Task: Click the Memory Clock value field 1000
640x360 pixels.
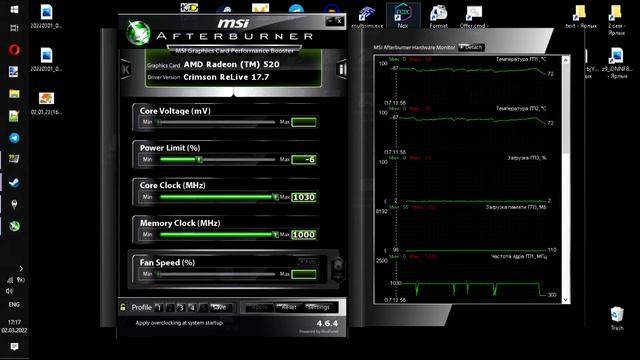Action: 304,235
